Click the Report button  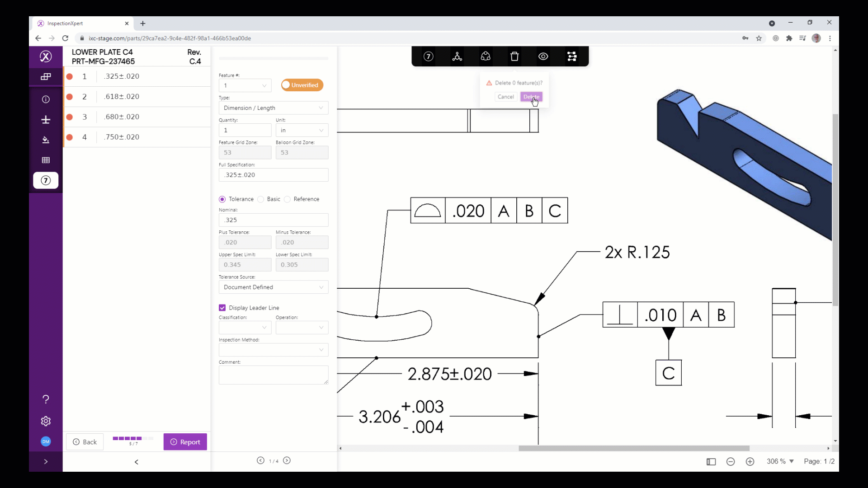(x=186, y=441)
